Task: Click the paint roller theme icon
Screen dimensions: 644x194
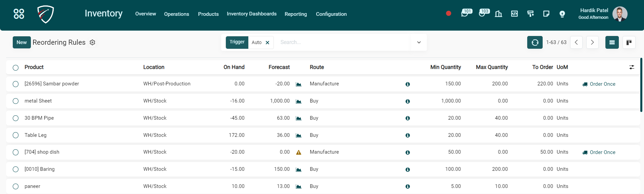Action: [530, 14]
